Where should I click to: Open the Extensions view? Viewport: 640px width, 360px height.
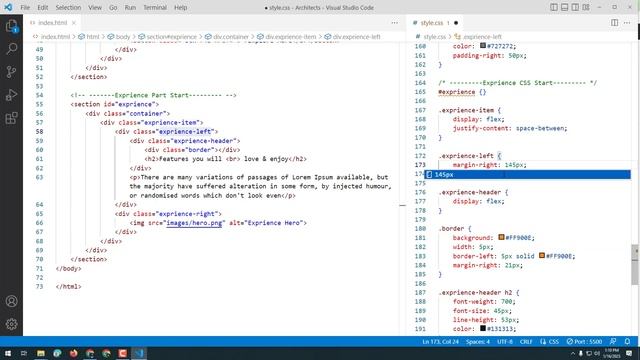[x=11, y=118]
